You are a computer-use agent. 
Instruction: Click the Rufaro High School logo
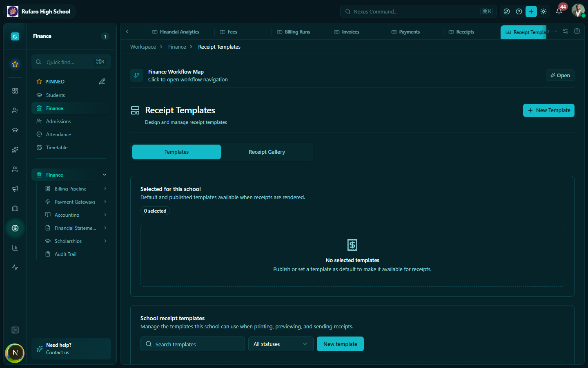pyautogui.click(x=13, y=11)
